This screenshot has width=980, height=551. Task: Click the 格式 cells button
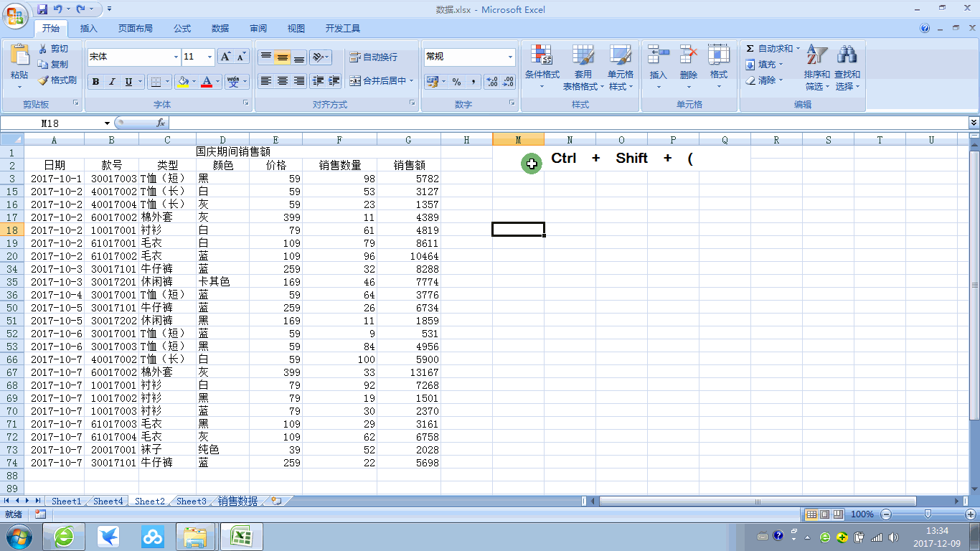[x=719, y=67]
